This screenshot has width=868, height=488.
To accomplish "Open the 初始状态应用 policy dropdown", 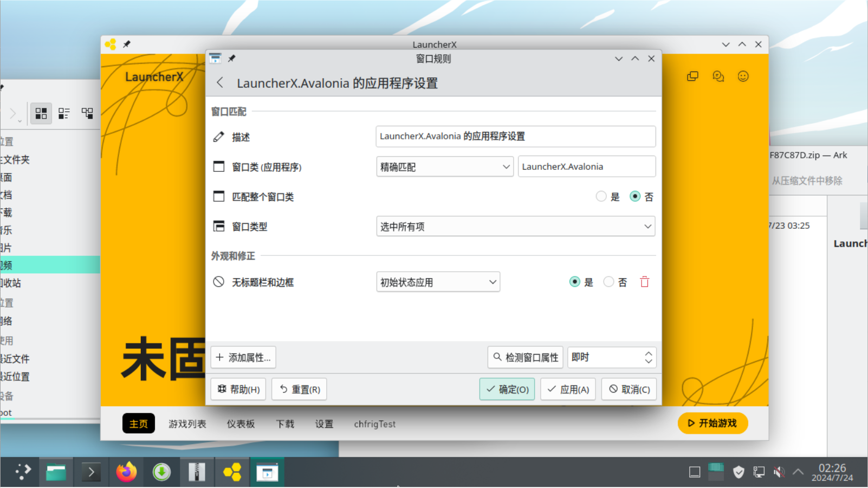I will tap(438, 282).
